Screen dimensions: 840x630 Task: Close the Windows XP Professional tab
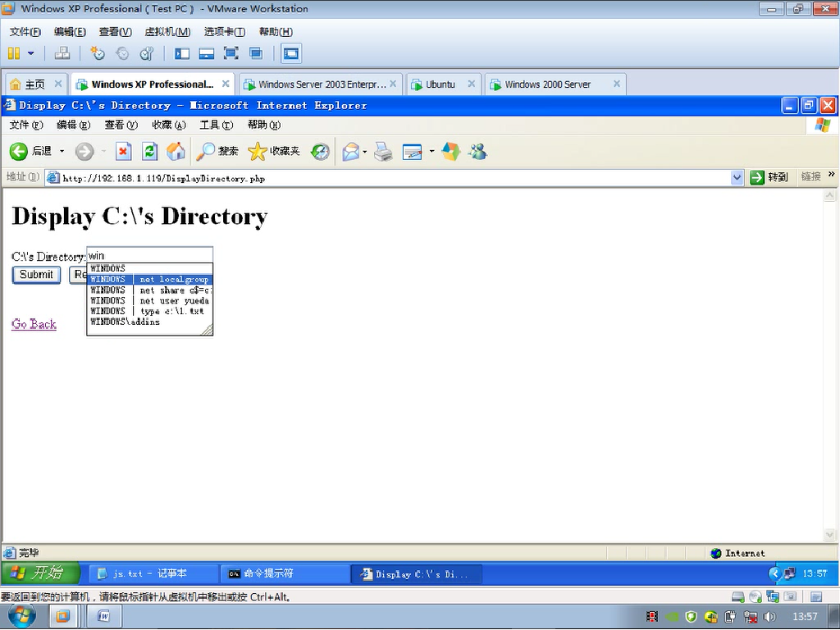226,84
